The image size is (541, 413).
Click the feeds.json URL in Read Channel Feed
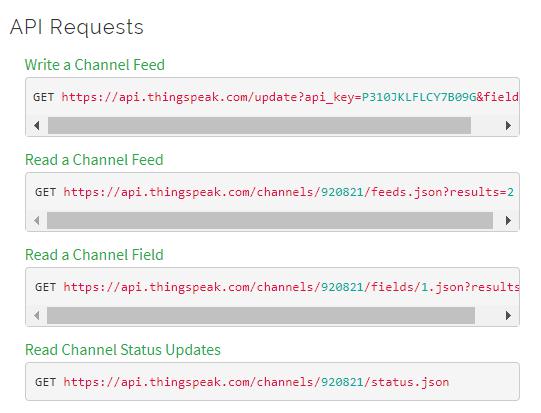click(288, 192)
